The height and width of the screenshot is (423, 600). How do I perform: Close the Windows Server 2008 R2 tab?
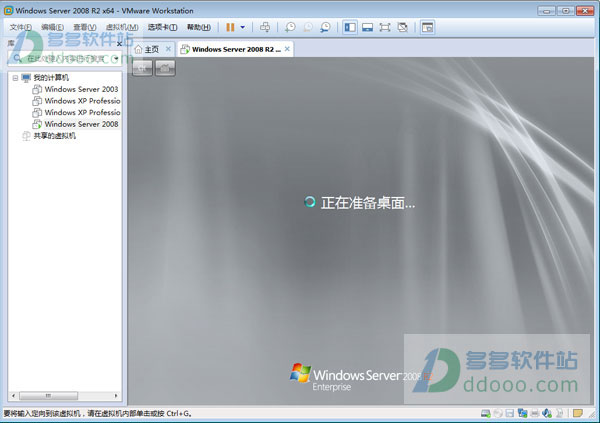coord(287,49)
